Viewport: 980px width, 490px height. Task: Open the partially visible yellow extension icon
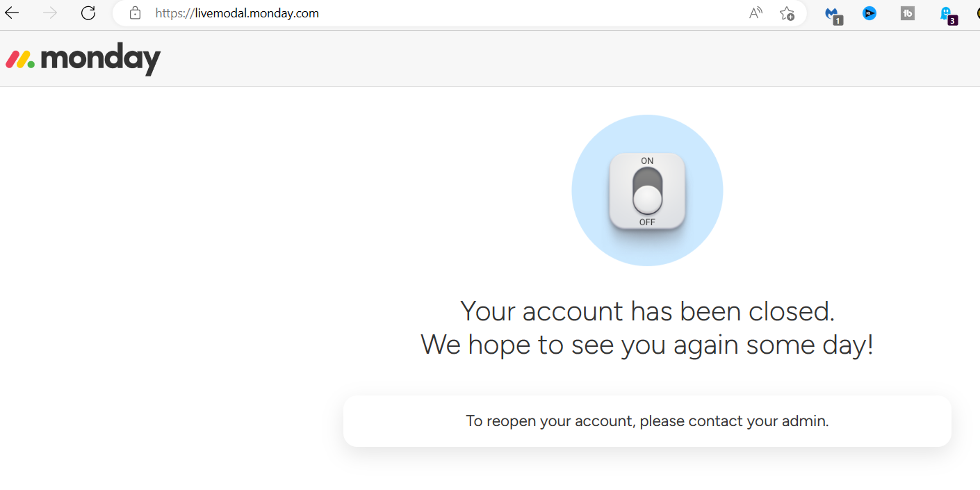click(x=977, y=13)
